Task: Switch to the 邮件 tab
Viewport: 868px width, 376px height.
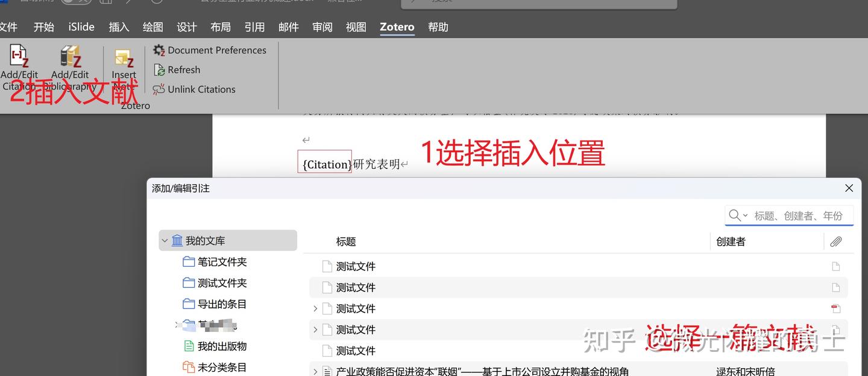Action: coord(289,27)
